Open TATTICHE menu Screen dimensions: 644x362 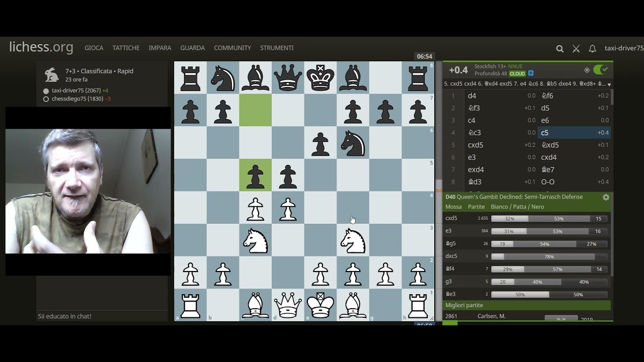(126, 48)
